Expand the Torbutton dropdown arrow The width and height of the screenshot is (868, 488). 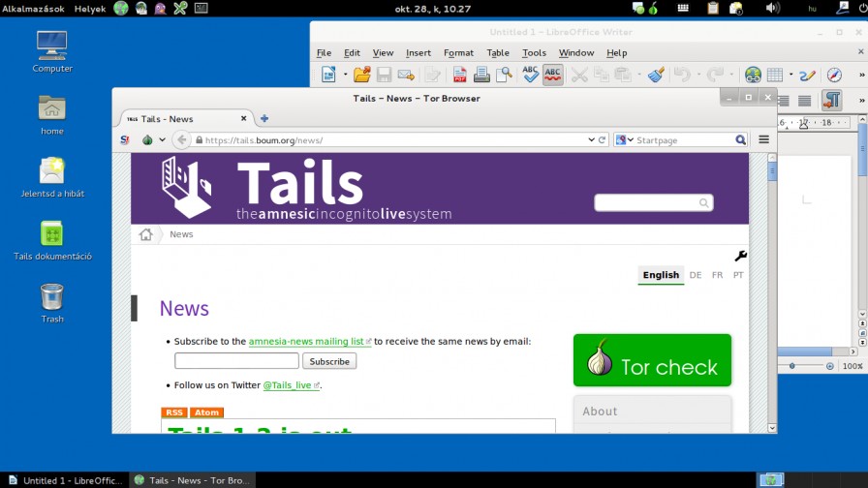(x=162, y=140)
